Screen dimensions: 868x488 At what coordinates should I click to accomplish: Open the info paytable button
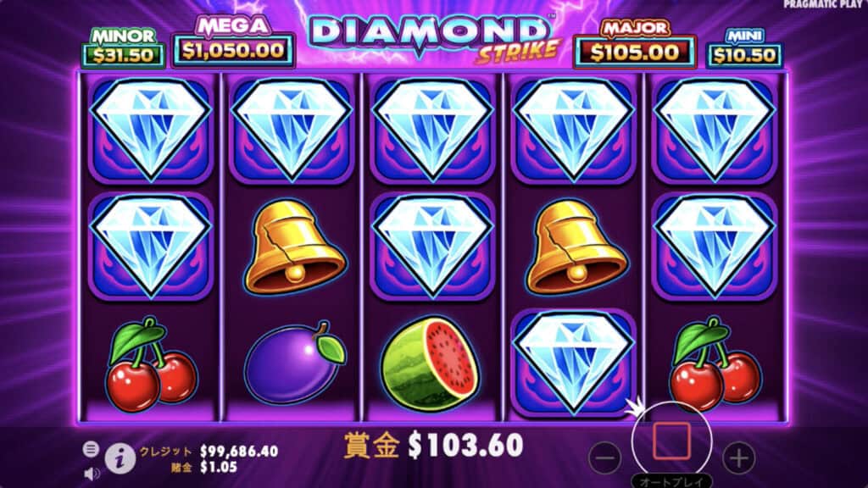point(120,458)
